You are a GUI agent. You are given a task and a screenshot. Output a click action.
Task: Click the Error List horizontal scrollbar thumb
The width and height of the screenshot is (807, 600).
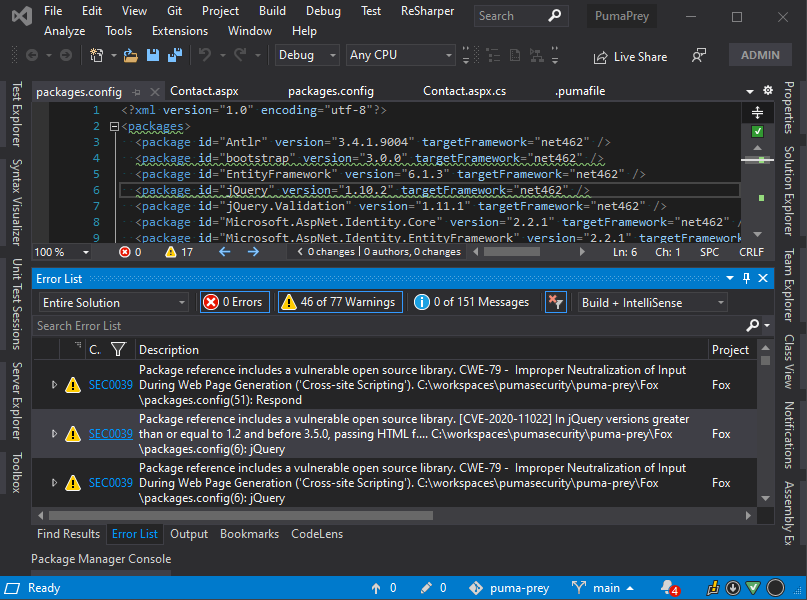[241, 515]
